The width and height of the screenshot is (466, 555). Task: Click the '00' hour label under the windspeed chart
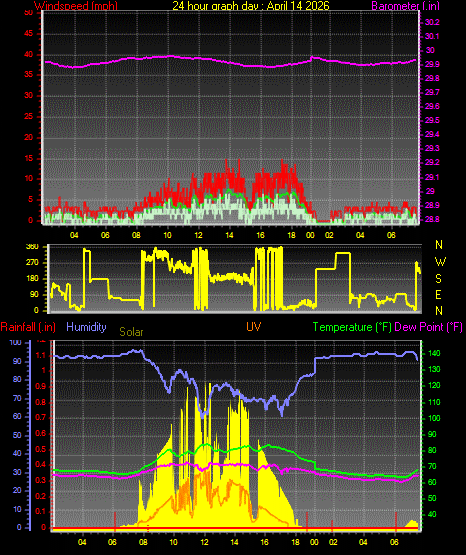(x=310, y=235)
